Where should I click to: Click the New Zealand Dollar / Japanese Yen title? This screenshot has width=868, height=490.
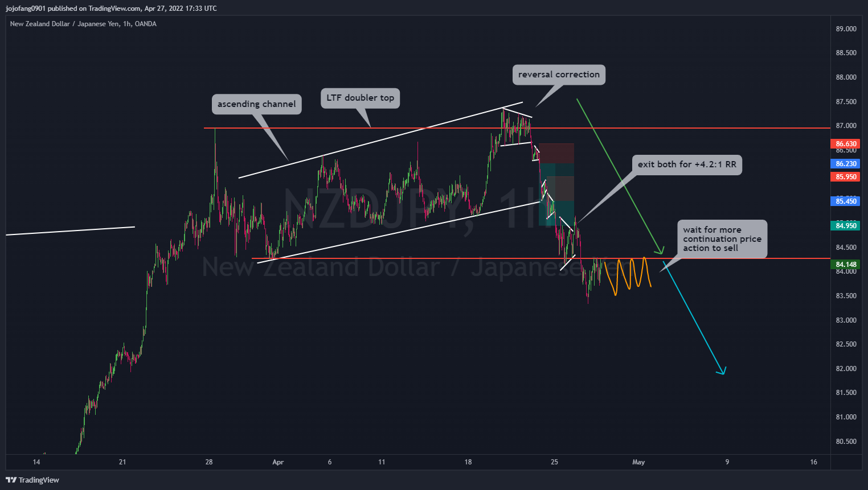pyautogui.click(x=83, y=24)
